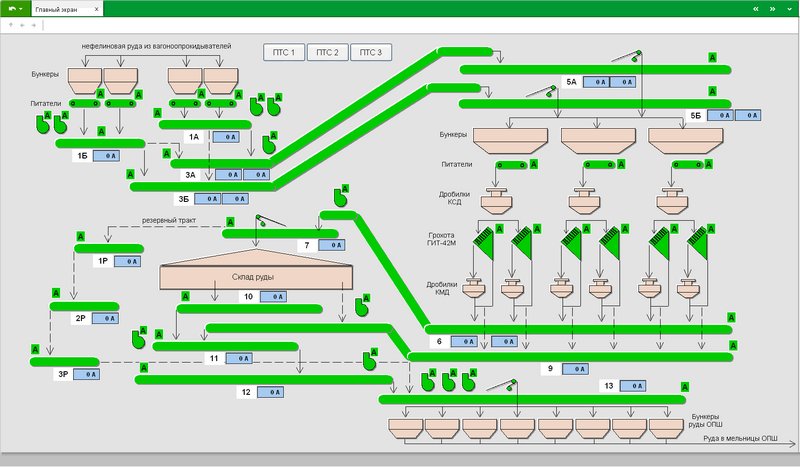Select the fan beside conveyor 10 right end
This screenshot has width=800, height=467.
point(361,307)
